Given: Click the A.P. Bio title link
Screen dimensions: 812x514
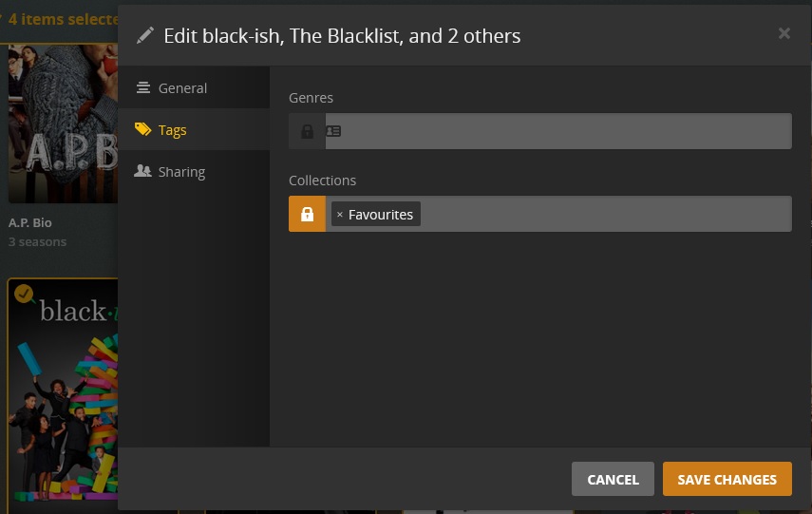Looking at the screenshot, I should click(x=30, y=222).
